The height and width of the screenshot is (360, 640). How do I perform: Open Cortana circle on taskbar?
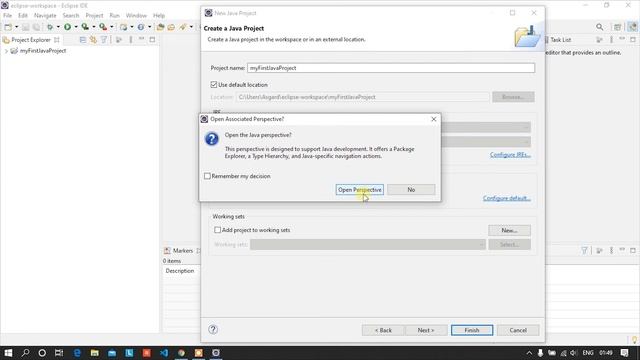(42, 353)
